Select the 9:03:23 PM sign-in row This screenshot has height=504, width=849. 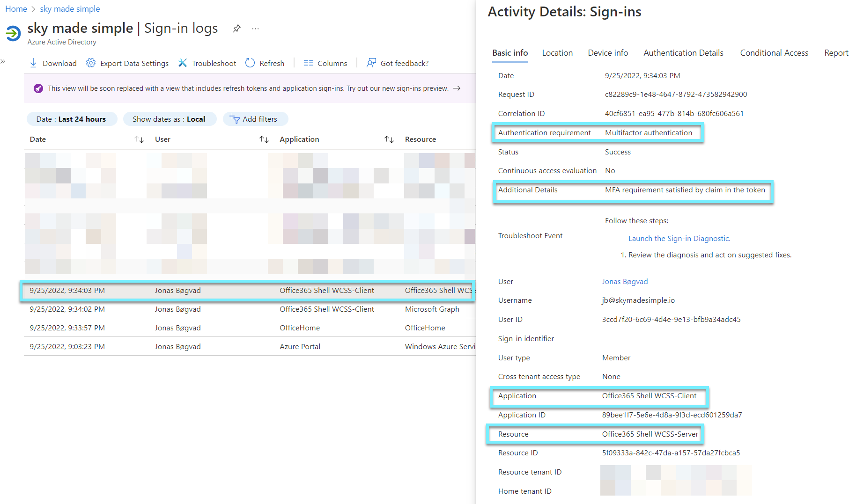pyautogui.click(x=250, y=347)
